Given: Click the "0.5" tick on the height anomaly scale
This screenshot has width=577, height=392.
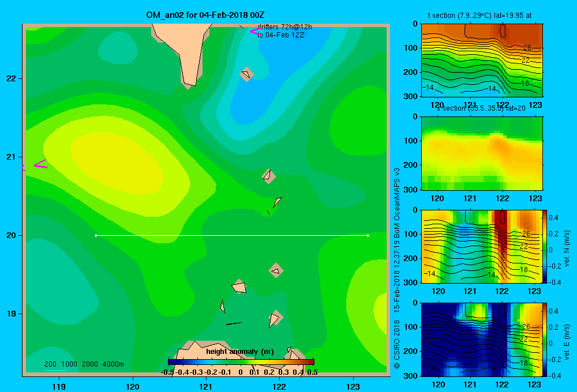Looking at the screenshot, I should (312, 372).
